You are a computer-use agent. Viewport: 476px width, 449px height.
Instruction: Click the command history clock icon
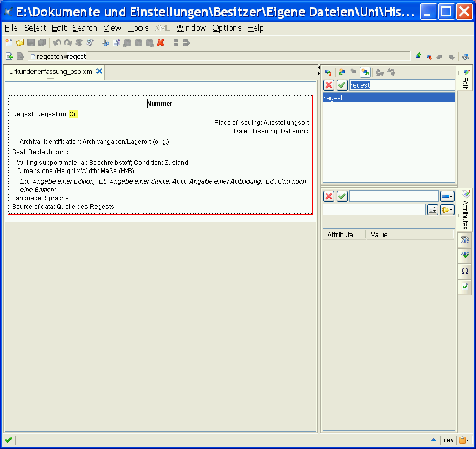point(90,43)
